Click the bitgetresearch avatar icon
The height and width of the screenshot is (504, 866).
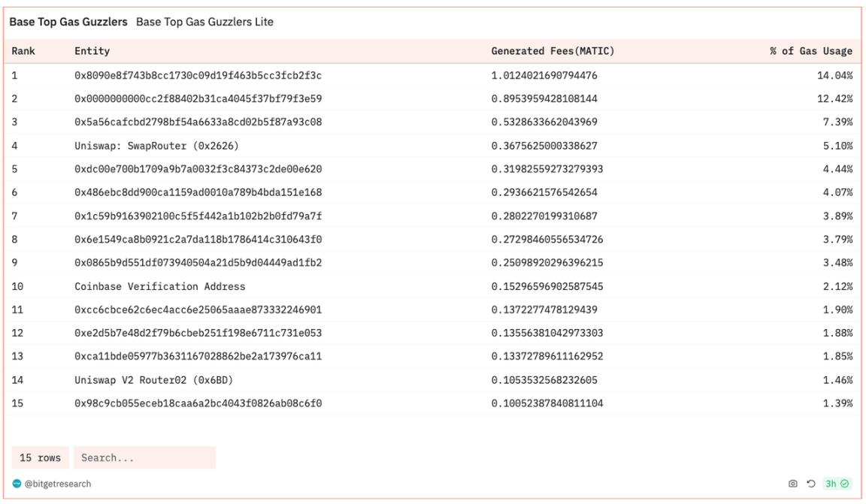17,484
